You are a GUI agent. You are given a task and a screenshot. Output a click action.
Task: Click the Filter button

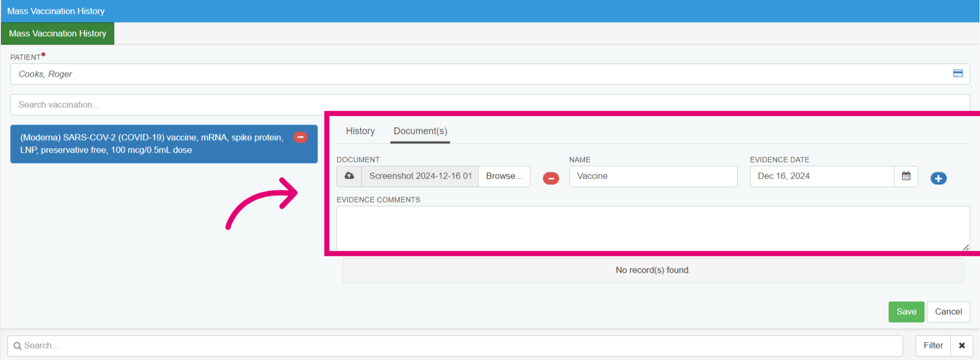click(933, 346)
